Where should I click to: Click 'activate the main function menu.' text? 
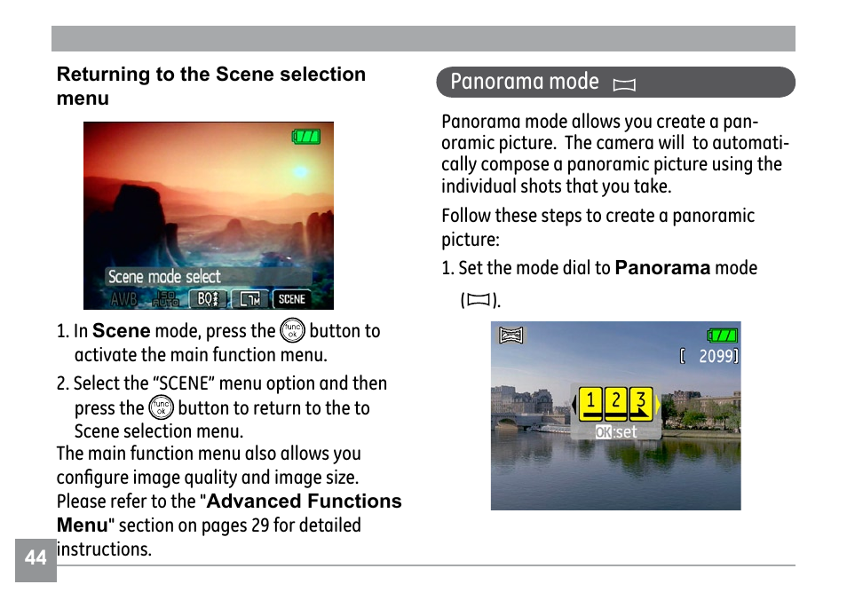[201, 355]
